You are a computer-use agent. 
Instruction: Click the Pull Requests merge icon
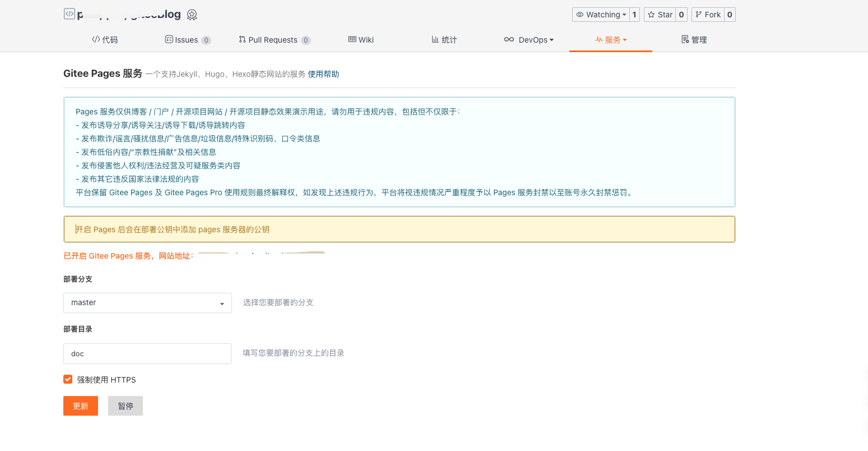[x=242, y=39]
